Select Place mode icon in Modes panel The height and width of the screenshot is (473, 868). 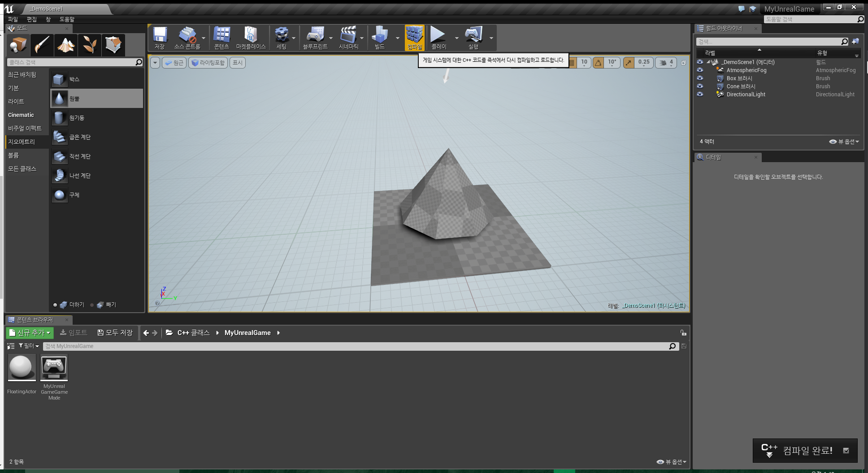(18, 45)
